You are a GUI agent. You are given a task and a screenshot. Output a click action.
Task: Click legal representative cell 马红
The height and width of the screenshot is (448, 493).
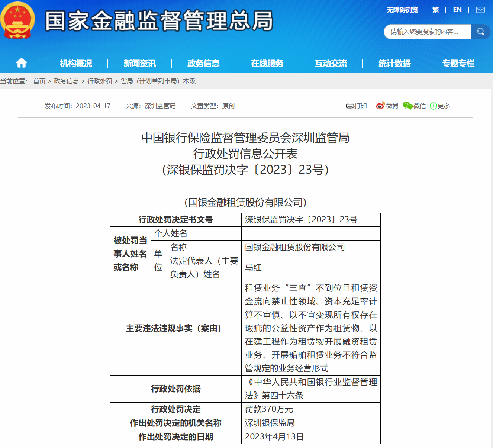(x=311, y=268)
